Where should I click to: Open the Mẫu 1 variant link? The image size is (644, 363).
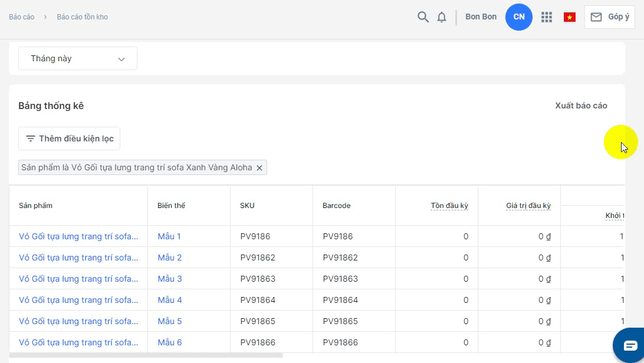tap(169, 236)
